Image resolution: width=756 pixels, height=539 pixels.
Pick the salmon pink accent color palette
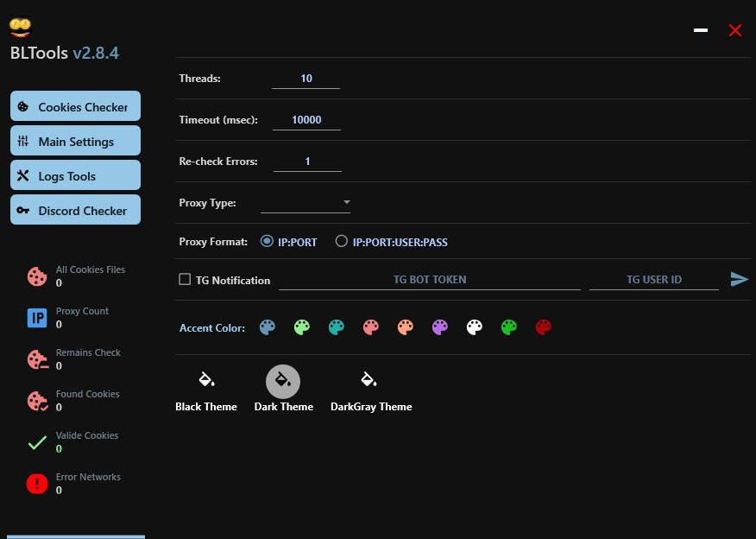click(371, 327)
